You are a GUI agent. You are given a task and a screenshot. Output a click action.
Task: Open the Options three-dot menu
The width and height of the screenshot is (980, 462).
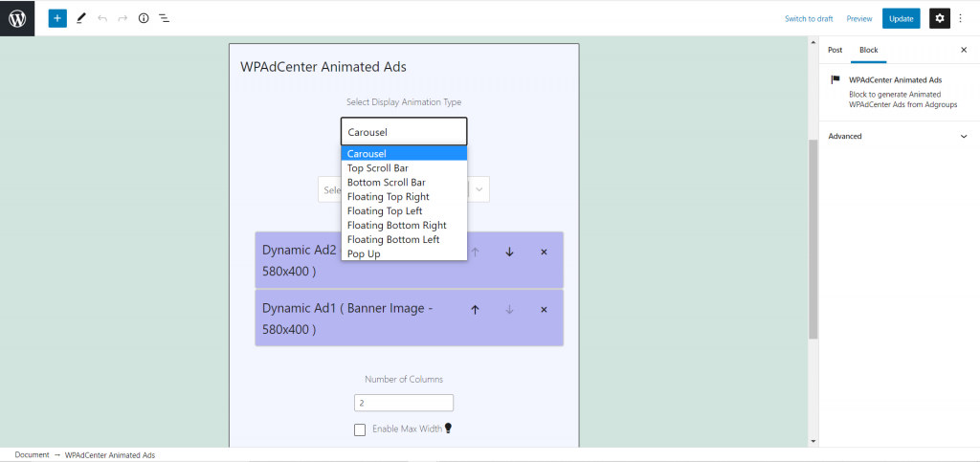point(961,19)
